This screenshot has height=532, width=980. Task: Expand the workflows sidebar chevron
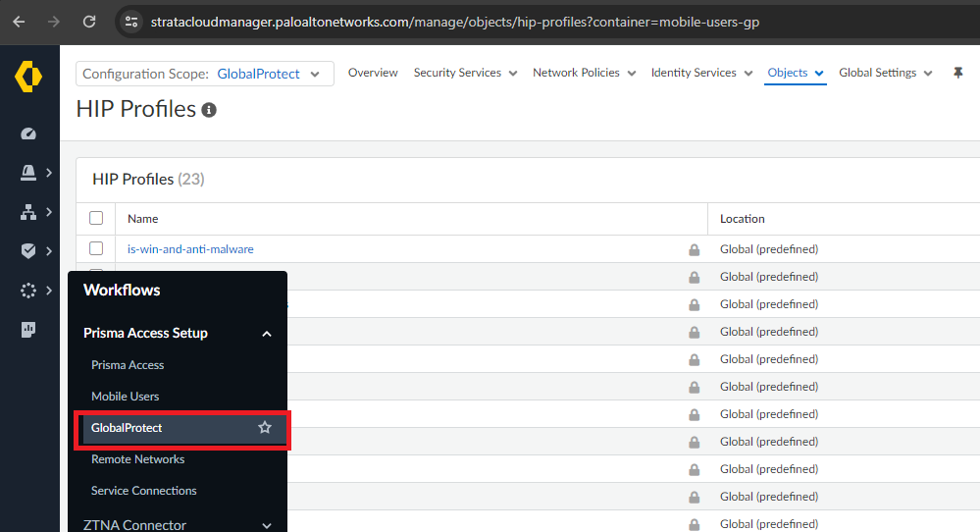[x=49, y=291]
